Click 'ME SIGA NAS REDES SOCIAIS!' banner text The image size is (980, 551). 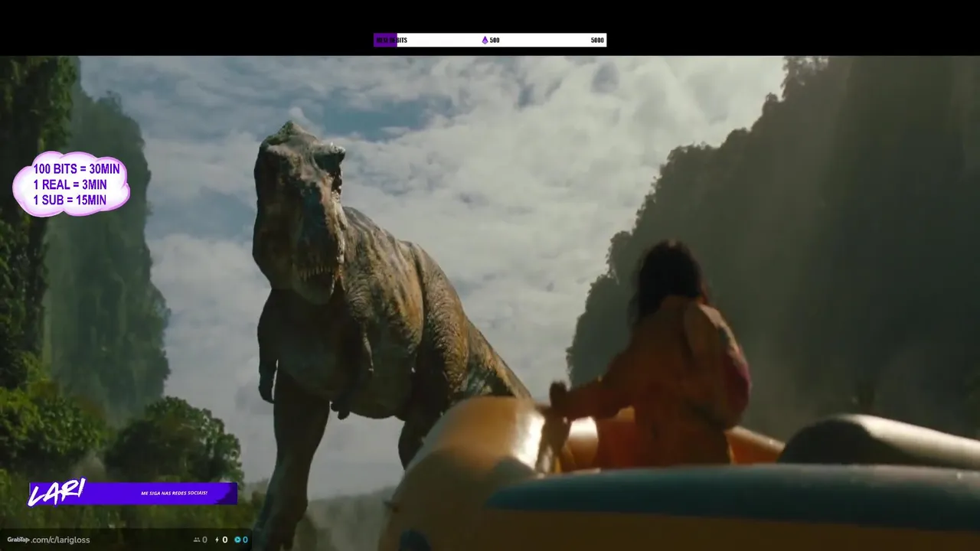[x=175, y=493]
